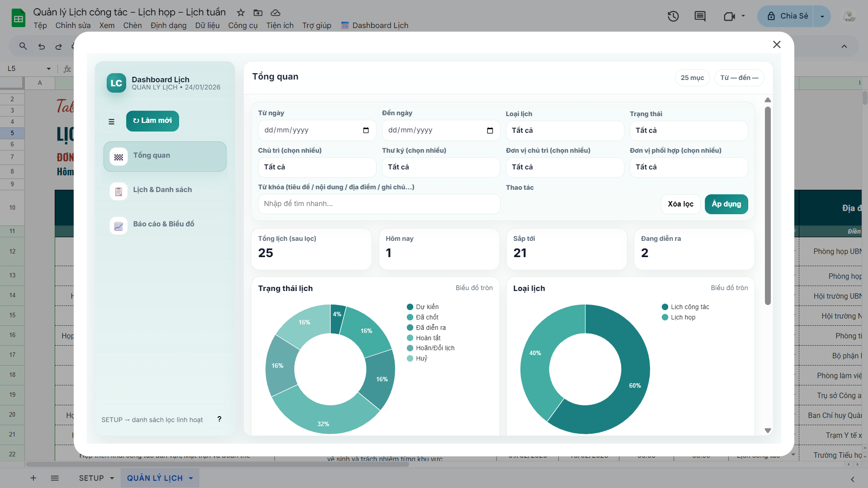Click the Áp dụng button
This screenshot has width=868, height=488.
tap(726, 204)
